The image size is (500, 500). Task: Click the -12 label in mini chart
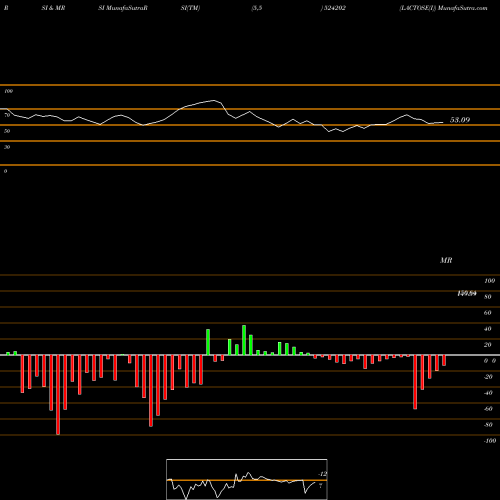coord(322,474)
